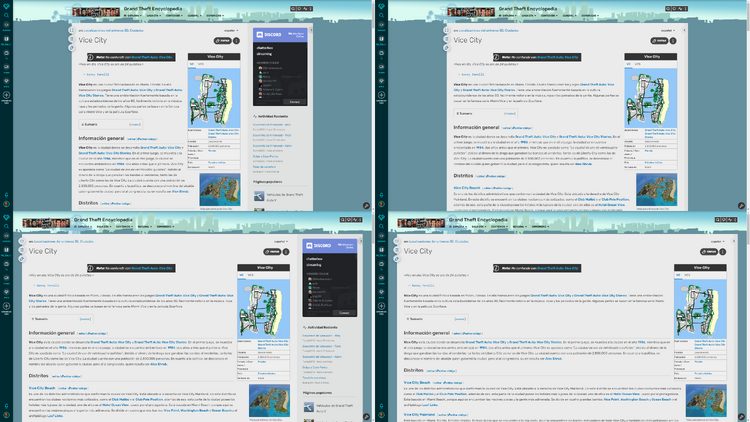The image size is (750, 422).
Task: Select the VC infobox tab in bottom-right screenshot
Action: pos(678,275)
